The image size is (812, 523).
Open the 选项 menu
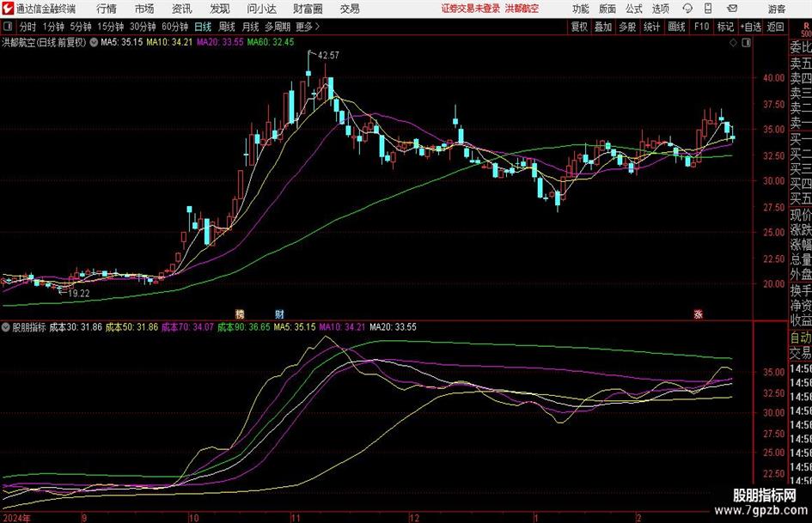pos(661,9)
